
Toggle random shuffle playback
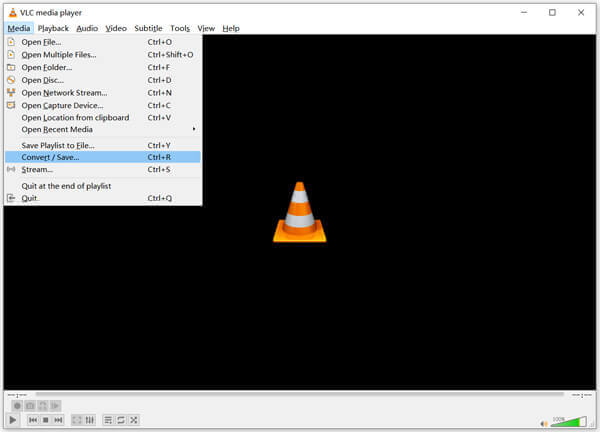(x=134, y=420)
